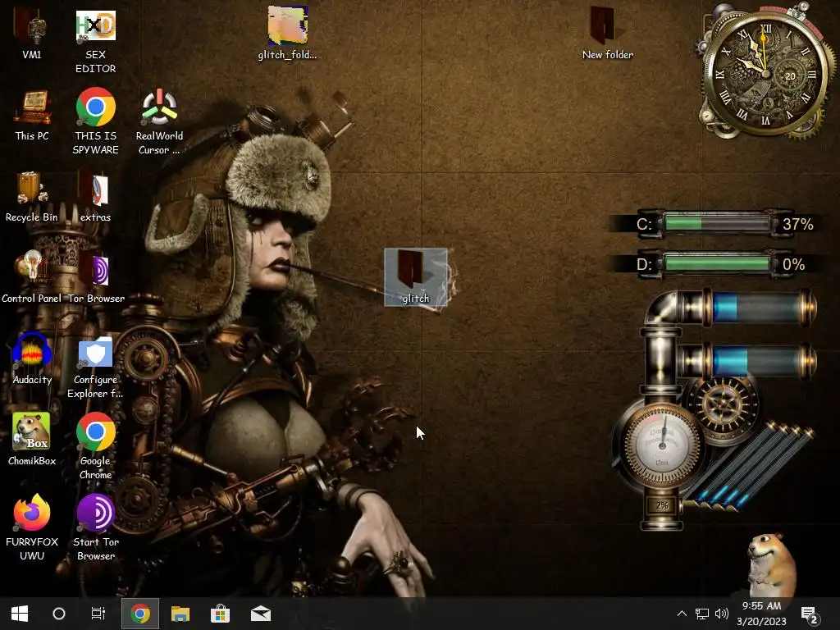Show hidden system tray icons
The width and height of the screenshot is (840, 630).
tap(682, 614)
